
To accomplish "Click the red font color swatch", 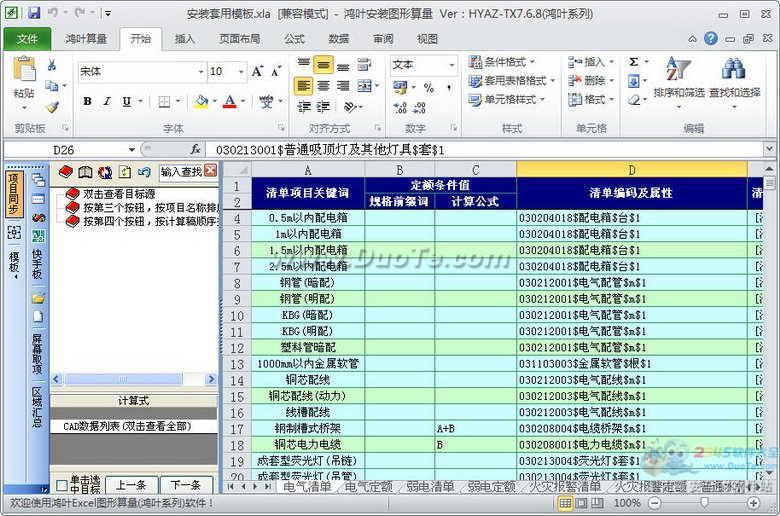I will tap(230, 102).
